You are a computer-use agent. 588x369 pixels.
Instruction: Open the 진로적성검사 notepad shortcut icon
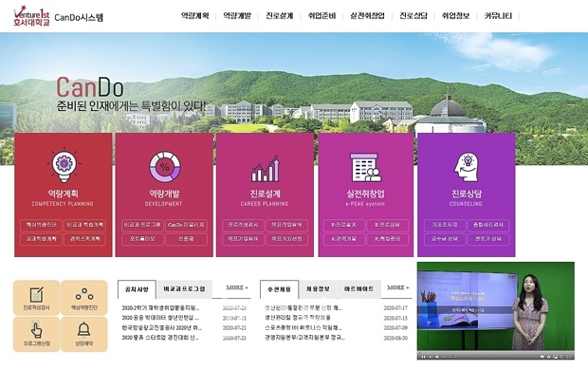[x=36, y=295]
